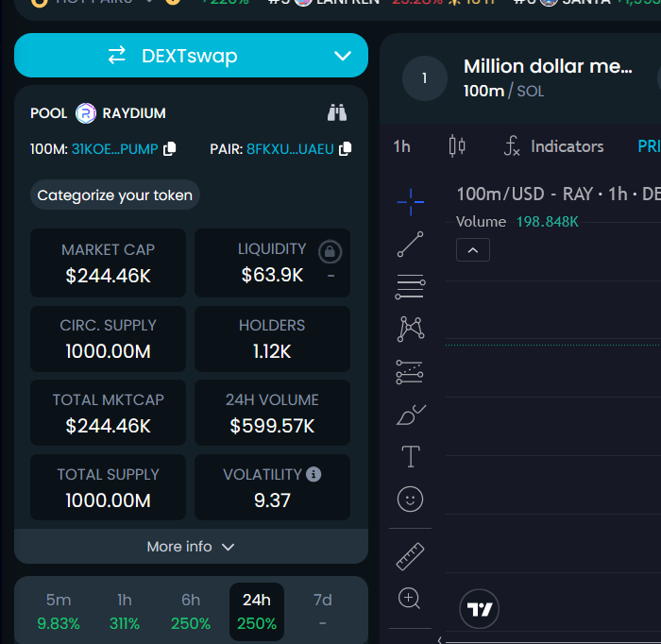The height and width of the screenshot is (644, 661).
Task: Select the trend line tool
Action: [411, 244]
